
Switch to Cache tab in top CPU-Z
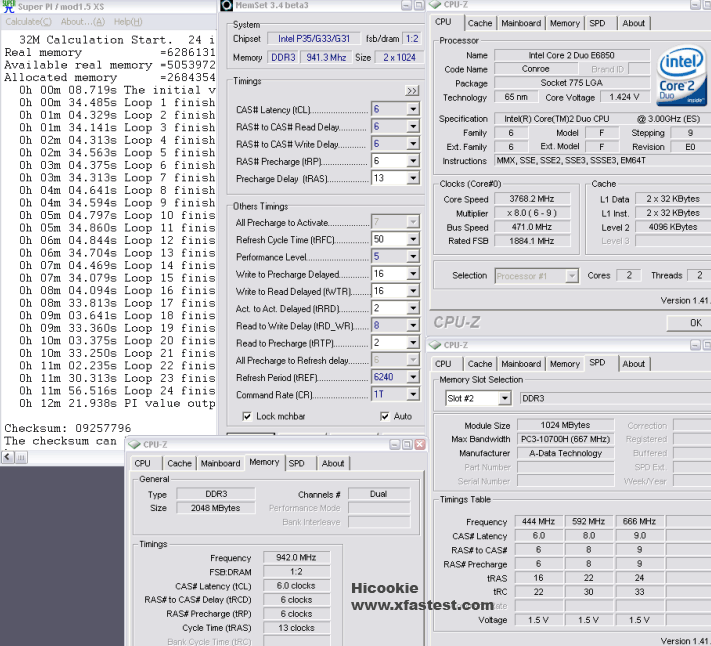pos(480,23)
